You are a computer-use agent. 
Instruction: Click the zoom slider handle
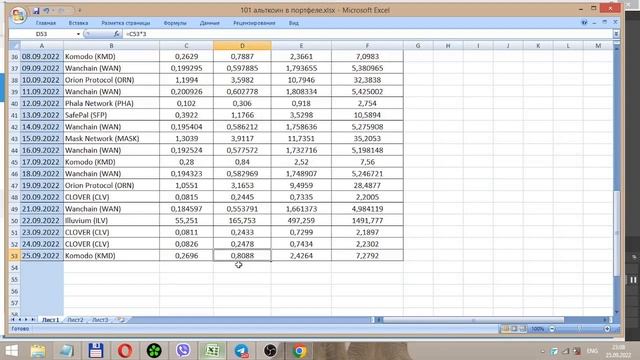click(x=580, y=329)
